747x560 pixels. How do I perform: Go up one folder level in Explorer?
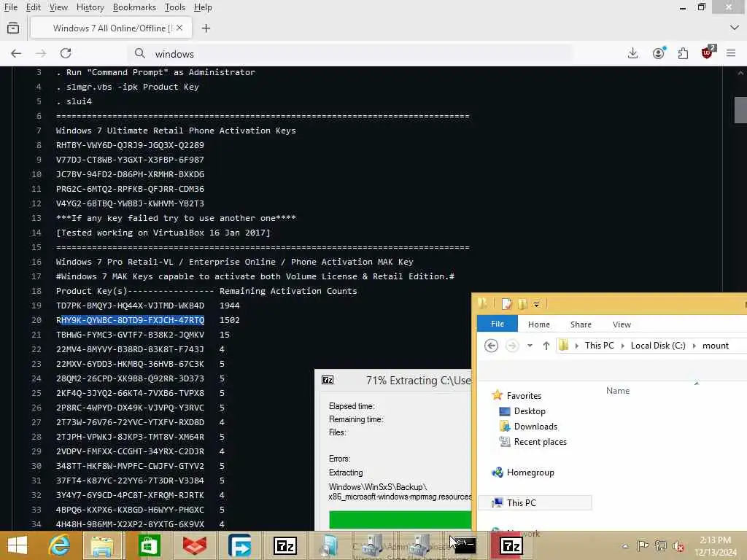[x=546, y=346]
